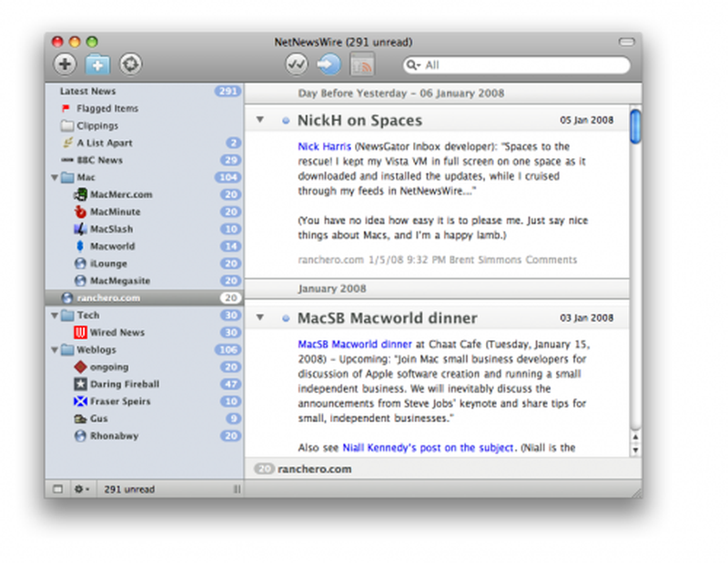Open the MacMegasite feed icon
This screenshot has height=563, width=728.
pos(80,280)
